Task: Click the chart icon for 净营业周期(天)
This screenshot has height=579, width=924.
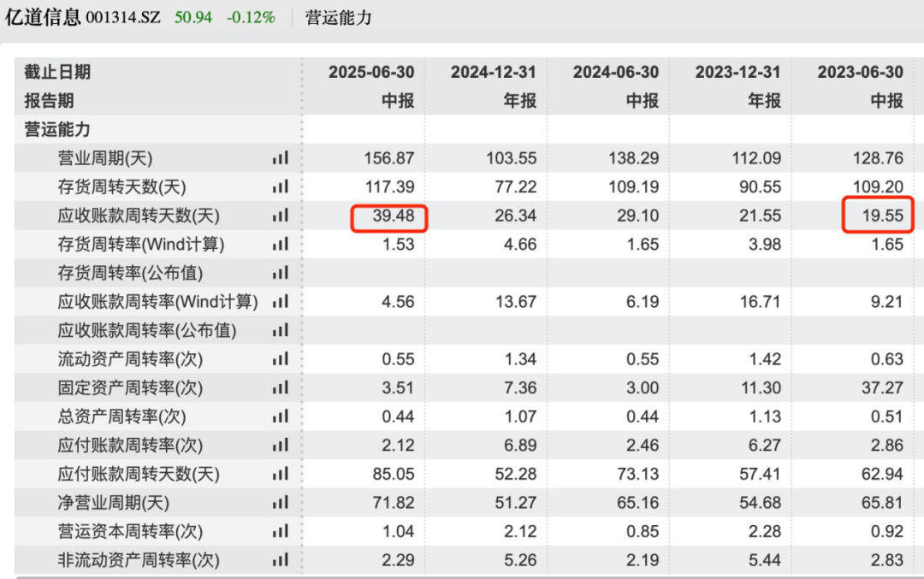Action: 279,503
